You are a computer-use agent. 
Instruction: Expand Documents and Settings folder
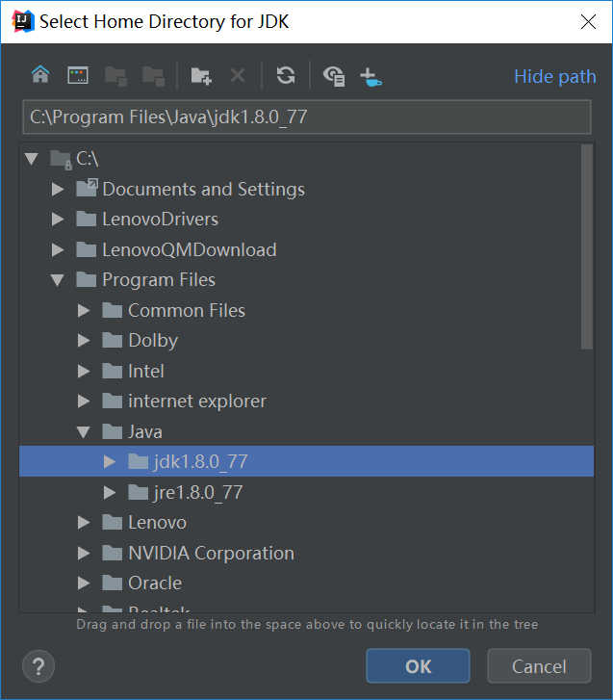coord(58,190)
